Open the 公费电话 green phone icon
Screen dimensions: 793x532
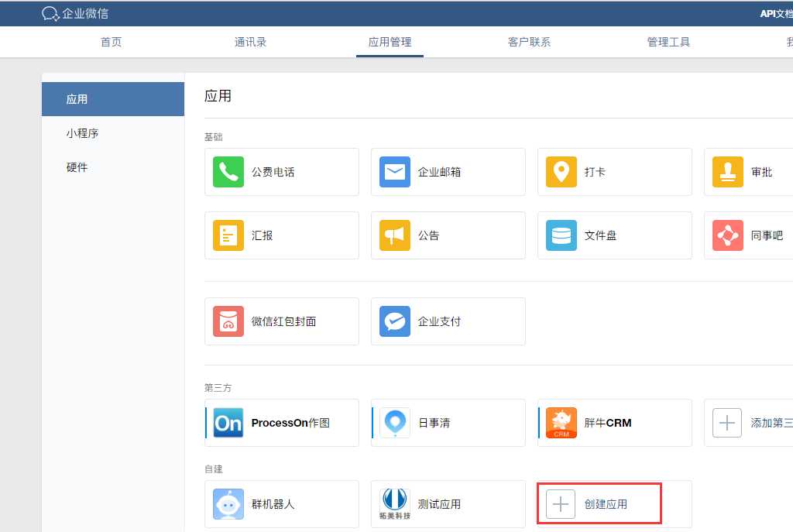click(x=228, y=172)
